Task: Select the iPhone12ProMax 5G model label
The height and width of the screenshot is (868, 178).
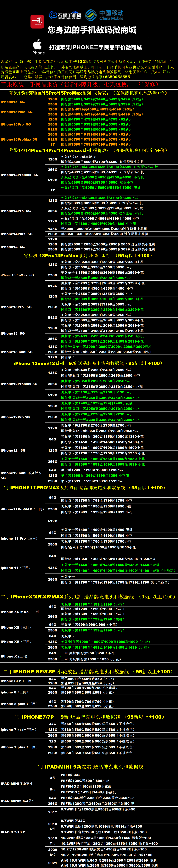Action: (19, 384)
